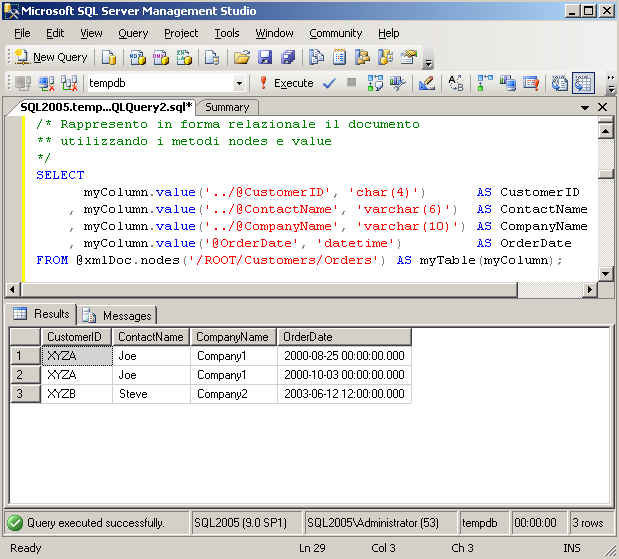Open the Help menu

pos(388,34)
